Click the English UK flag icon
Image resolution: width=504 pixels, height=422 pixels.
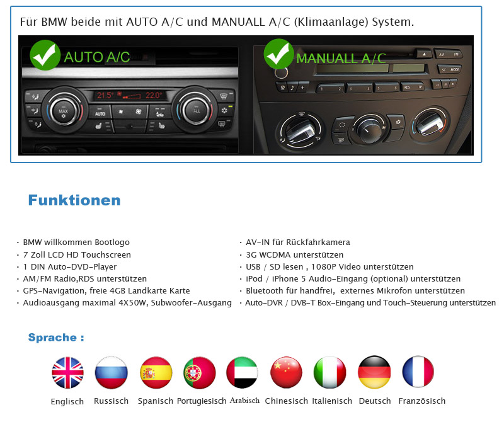pos(67,372)
